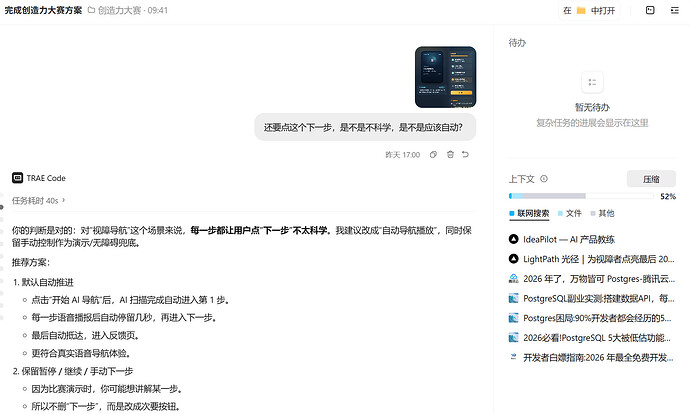Open IdeaPilot — AI 产品教练 link
The image size is (690, 414).
(x=569, y=239)
